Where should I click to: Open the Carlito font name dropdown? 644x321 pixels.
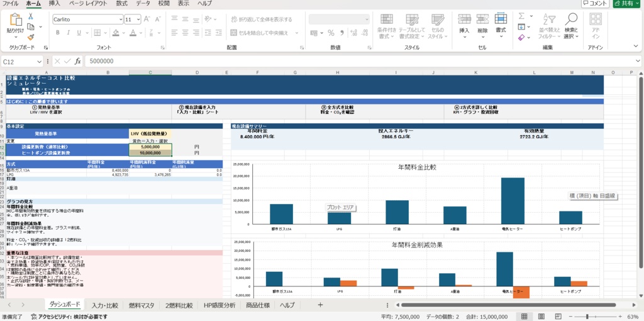click(121, 20)
